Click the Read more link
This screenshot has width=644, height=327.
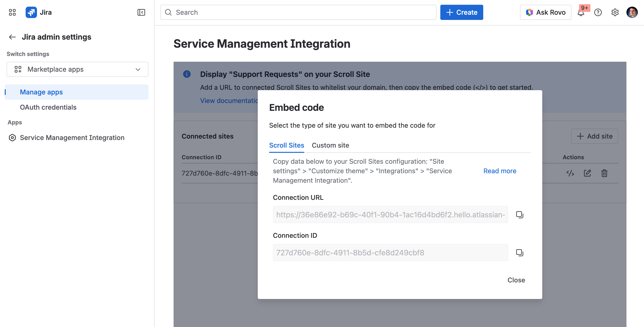pos(500,171)
